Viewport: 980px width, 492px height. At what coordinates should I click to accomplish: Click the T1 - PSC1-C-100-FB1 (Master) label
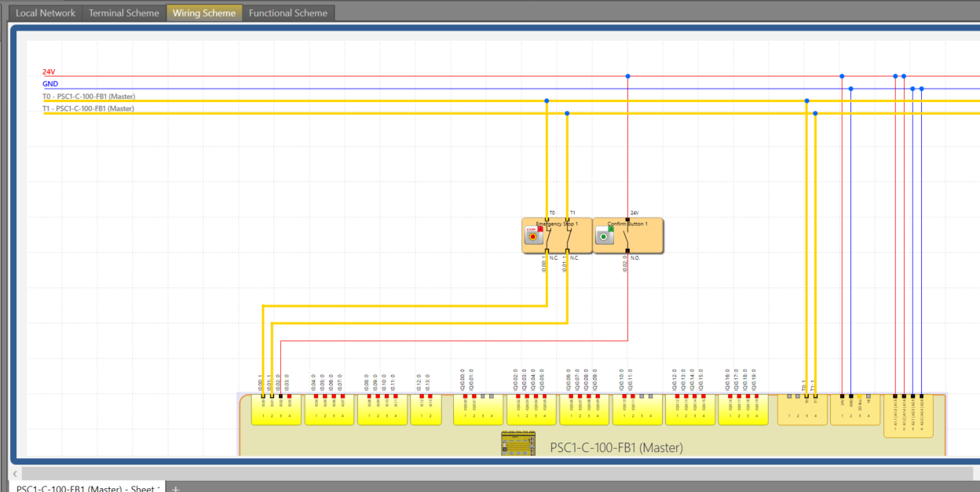coord(88,109)
